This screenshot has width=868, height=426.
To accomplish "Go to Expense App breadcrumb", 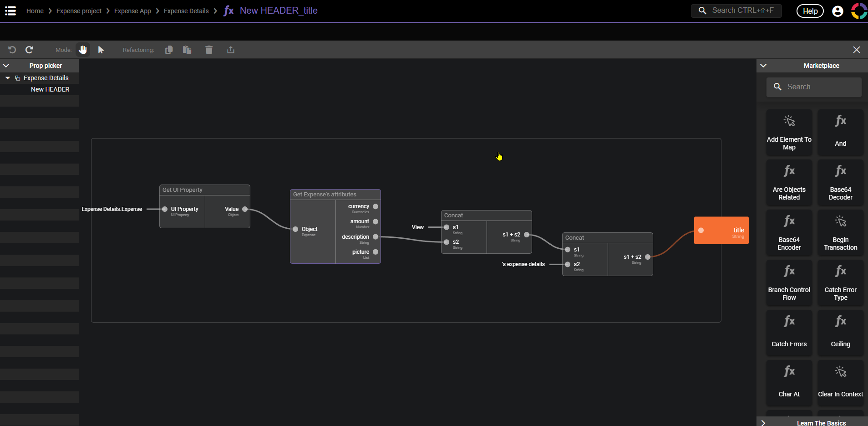I will [x=132, y=11].
